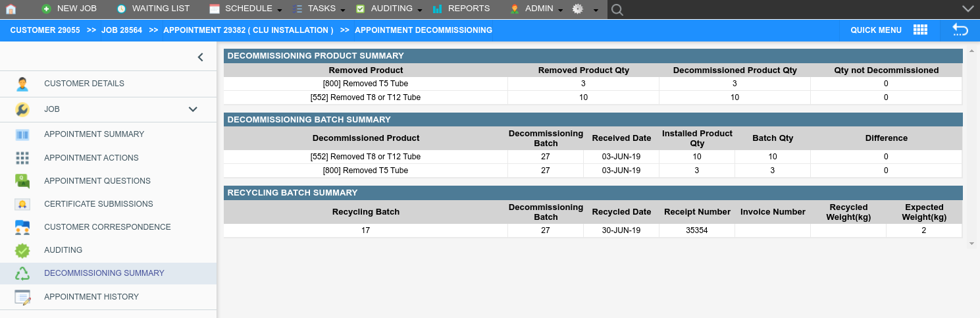Open Appointment Actions in sidebar

(91, 158)
